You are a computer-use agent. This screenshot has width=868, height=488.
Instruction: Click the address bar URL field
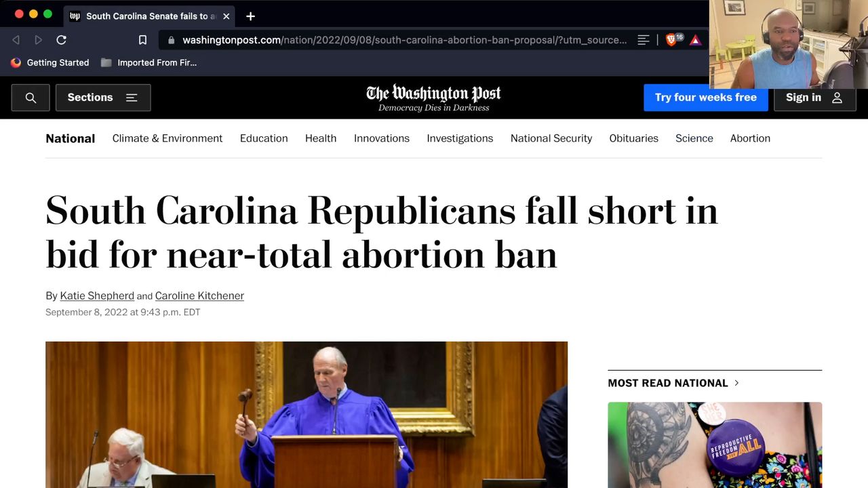click(x=405, y=40)
